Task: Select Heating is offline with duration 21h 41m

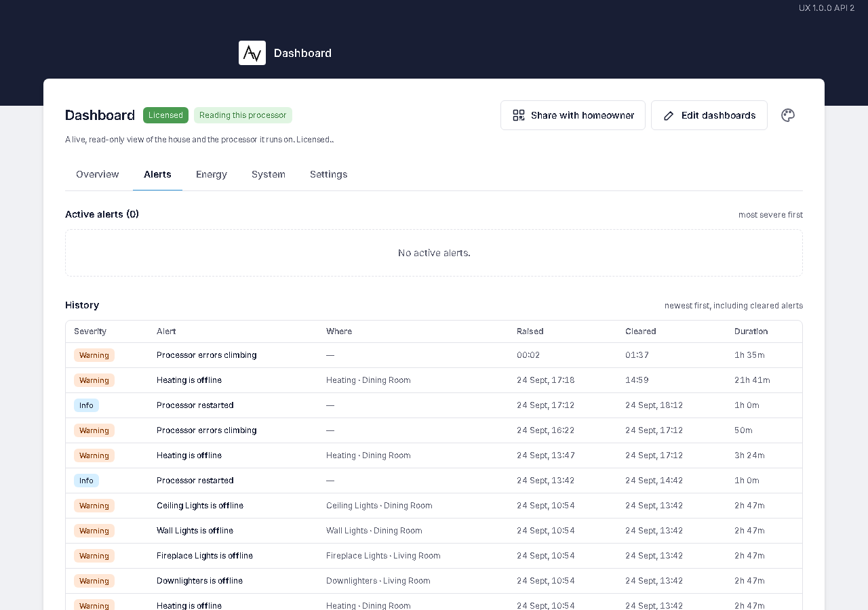Action: coord(189,380)
